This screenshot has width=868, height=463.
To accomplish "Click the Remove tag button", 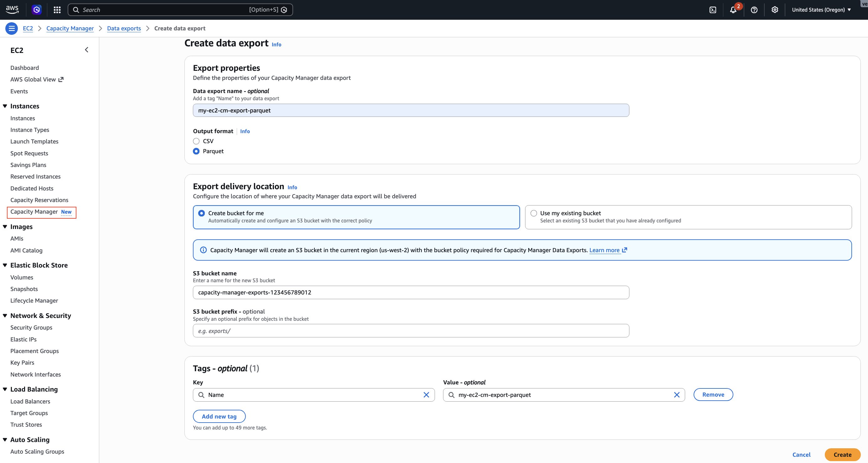I will click(713, 394).
